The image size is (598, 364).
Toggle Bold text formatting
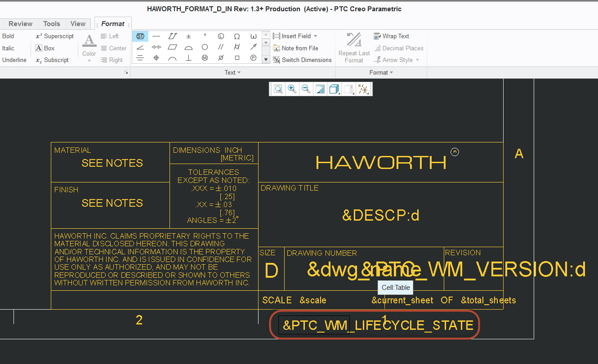point(8,36)
